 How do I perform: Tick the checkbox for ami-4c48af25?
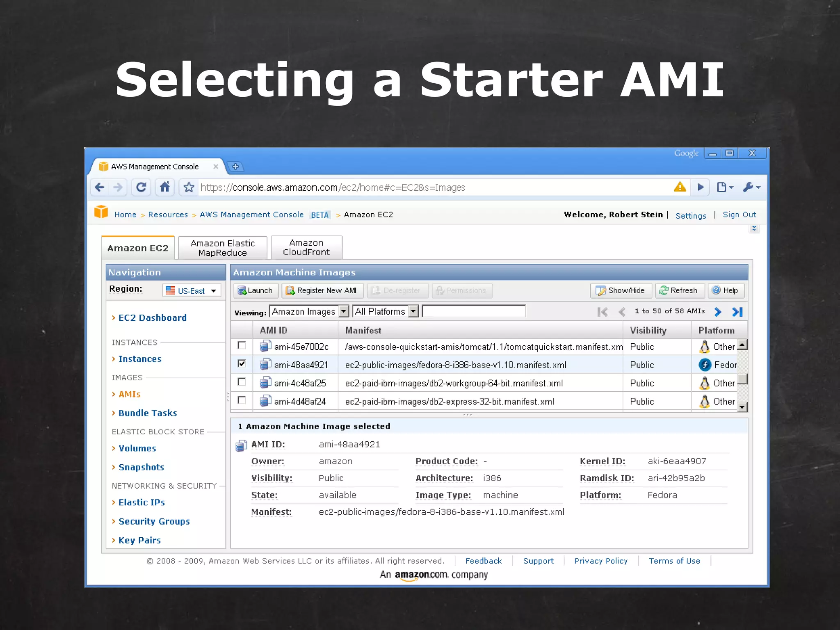pos(242,382)
